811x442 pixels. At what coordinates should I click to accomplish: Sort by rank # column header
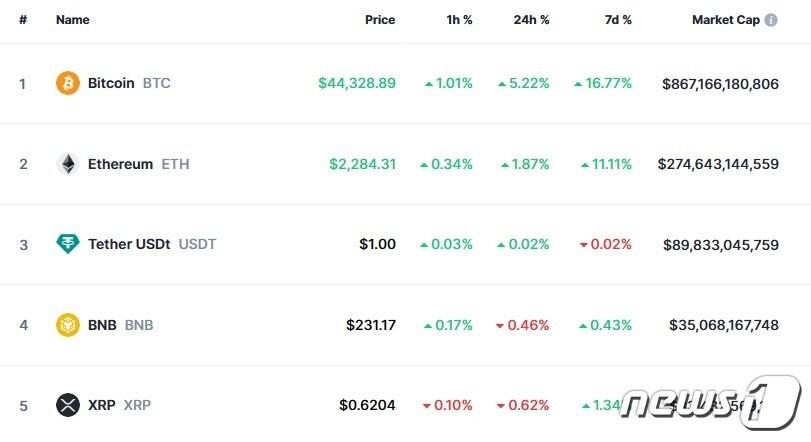point(23,20)
